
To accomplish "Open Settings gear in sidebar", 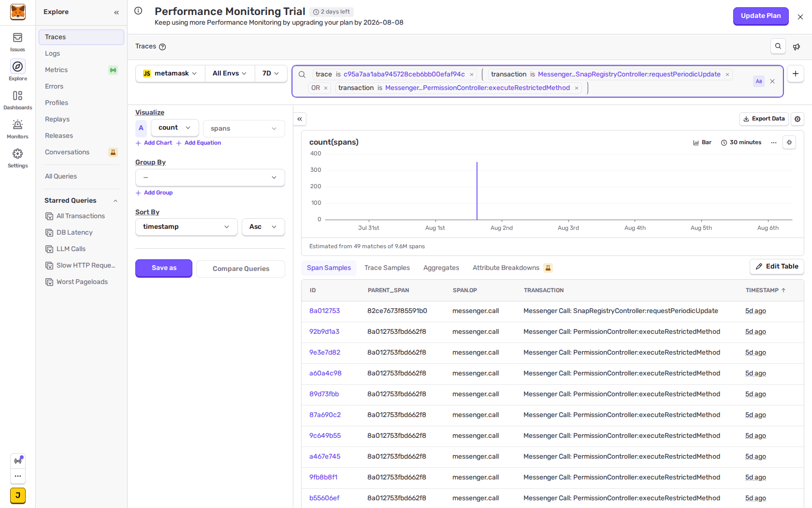I will (x=17, y=158).
